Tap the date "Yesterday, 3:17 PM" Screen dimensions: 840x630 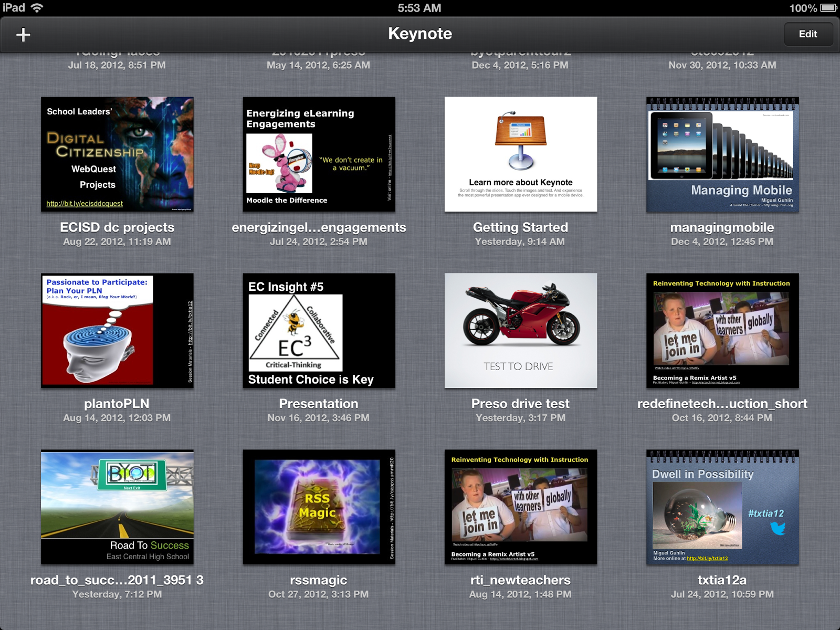pos(520,418)
